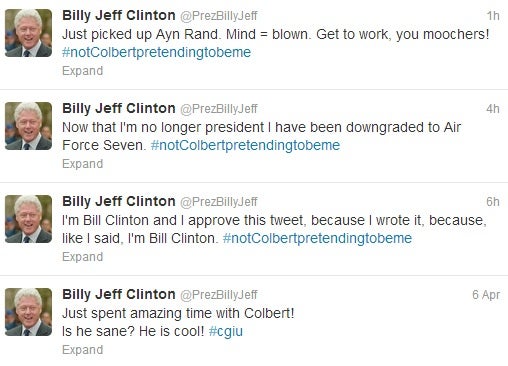Open hashtag in the Ayn Rand tweet
Image resolution: width=508 pixels, height=366 pixels.
pyautogui.click(x=156, y=53)
